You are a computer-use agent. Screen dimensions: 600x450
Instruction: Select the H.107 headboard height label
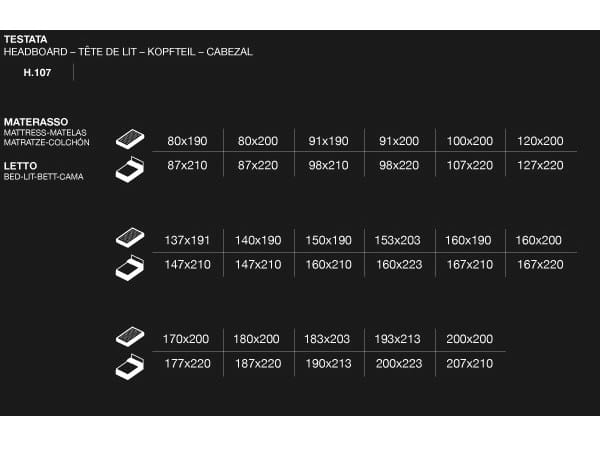coord(37,73)
